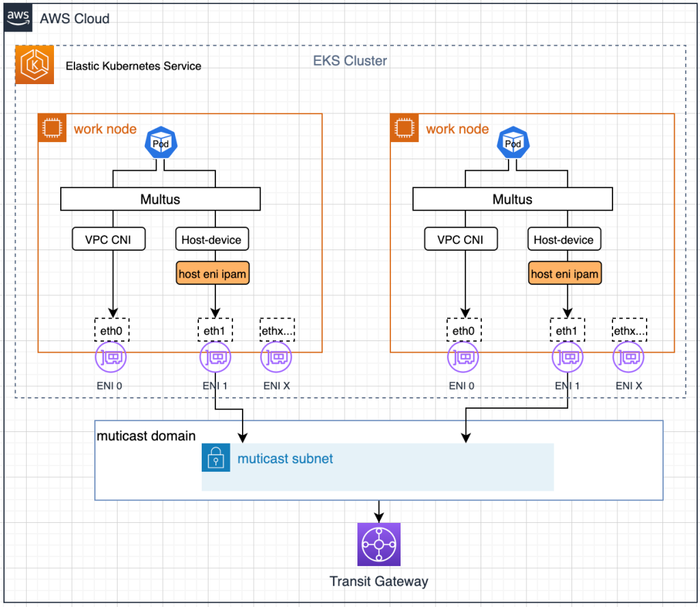Click the ENI 1 icon under right node
This screenshot has width=700, height=607.
coord(567,357)
